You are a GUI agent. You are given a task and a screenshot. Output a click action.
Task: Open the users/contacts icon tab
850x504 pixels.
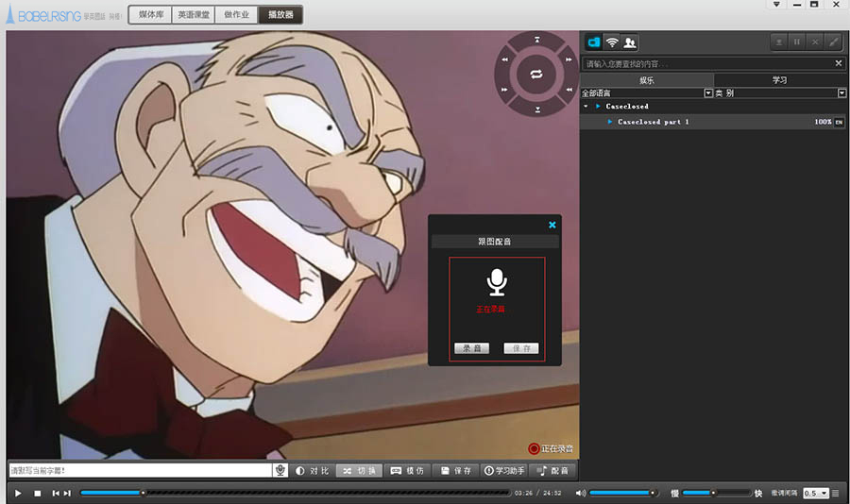629,42
